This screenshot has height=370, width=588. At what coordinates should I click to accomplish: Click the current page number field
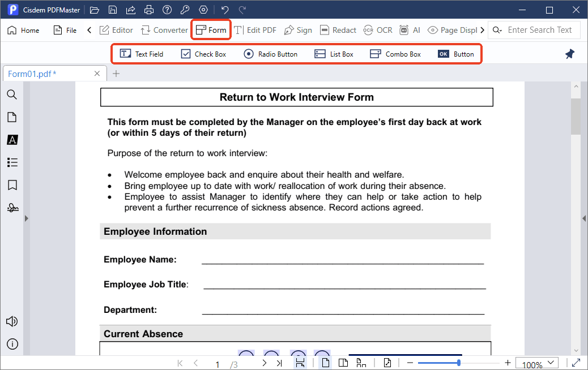tap(218, 364)
